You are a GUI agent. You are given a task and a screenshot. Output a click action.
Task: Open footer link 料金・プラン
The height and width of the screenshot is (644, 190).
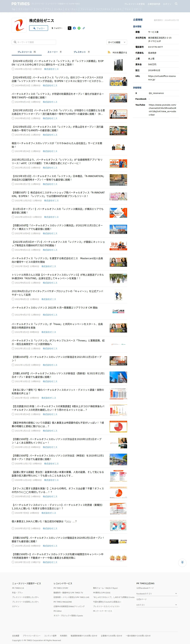(17, 592)
